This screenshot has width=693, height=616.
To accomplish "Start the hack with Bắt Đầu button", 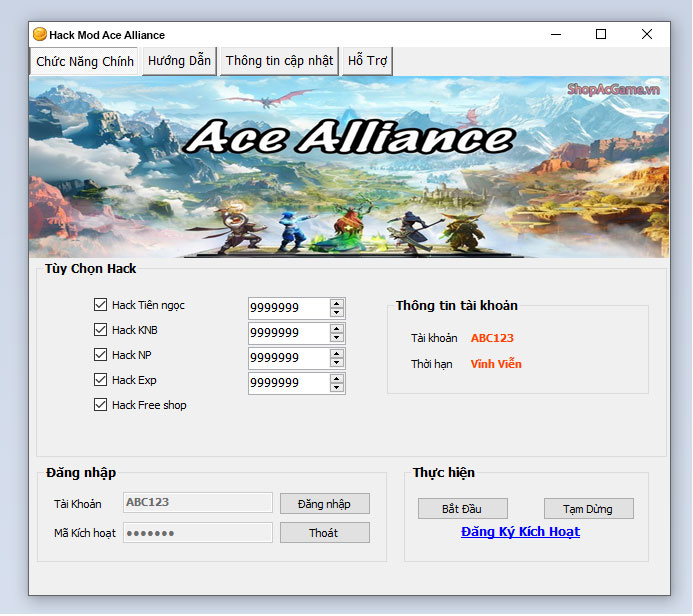I will [x=463, y=509].
